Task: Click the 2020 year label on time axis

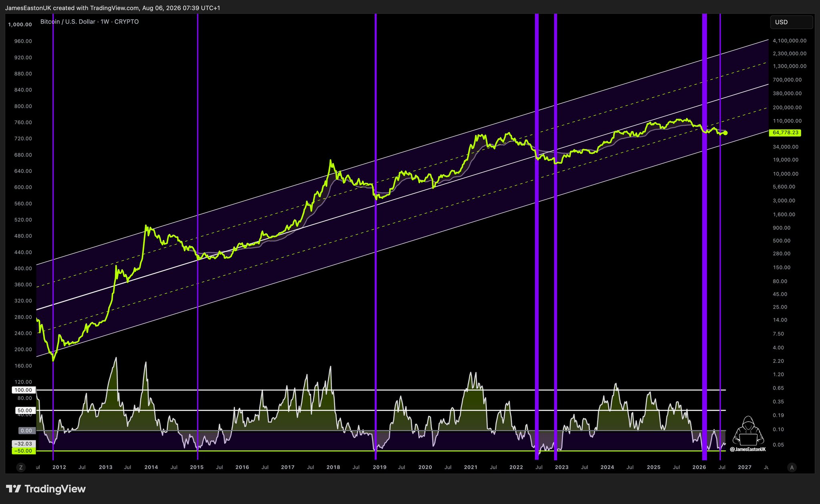Action: coord(425,467)
